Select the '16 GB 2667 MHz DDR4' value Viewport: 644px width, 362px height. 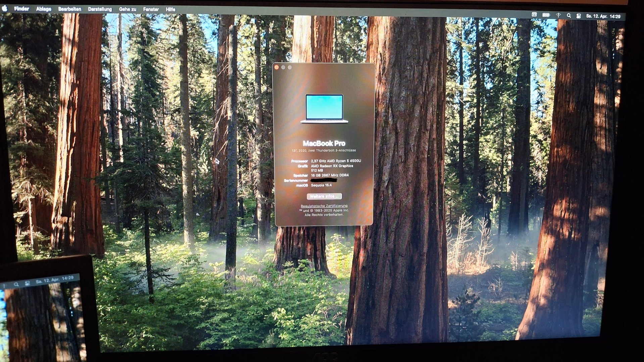[330, 175]
